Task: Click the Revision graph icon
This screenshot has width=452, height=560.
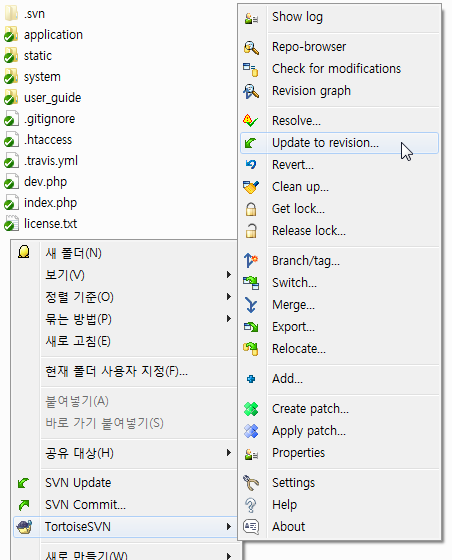Action: tap(251, 91)
